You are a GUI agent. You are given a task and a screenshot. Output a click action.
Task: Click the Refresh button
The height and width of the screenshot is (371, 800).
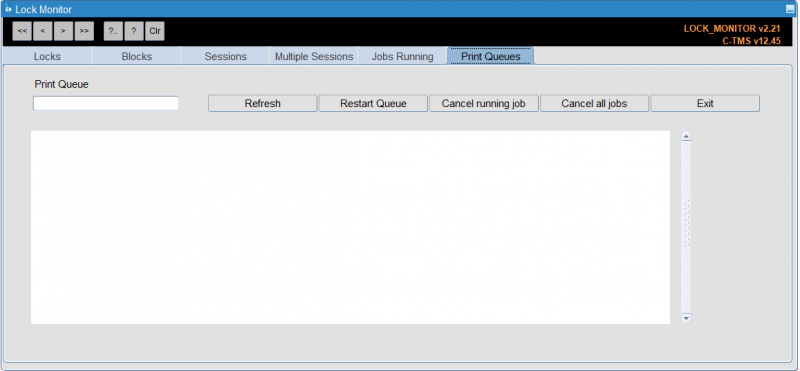(263, 104)
